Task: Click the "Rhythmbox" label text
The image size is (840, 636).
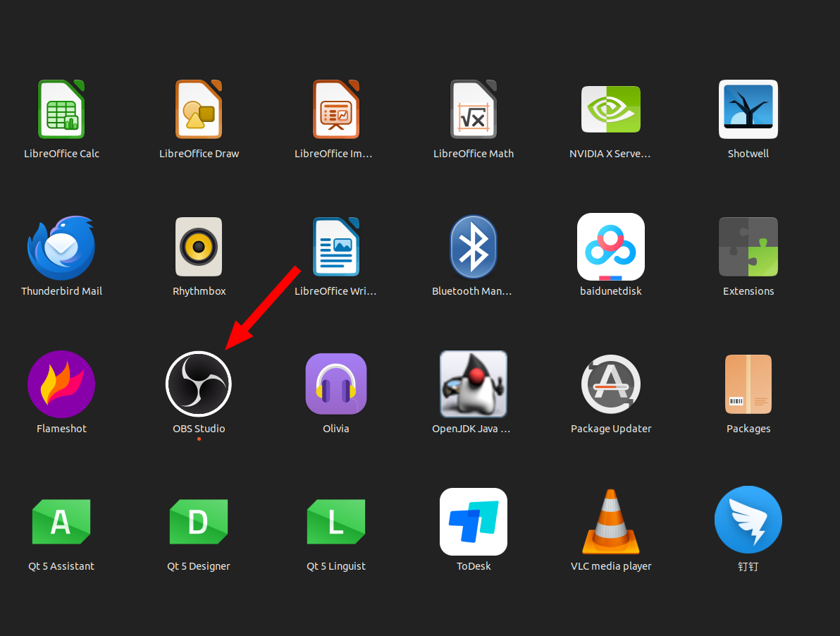Action: click(199, 291)
